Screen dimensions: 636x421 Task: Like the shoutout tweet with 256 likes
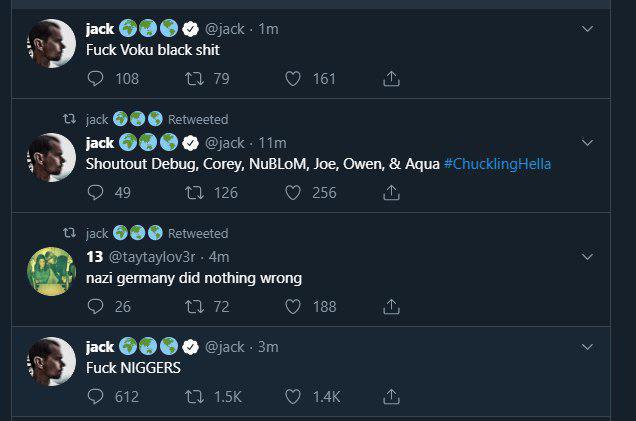point(293,192)
